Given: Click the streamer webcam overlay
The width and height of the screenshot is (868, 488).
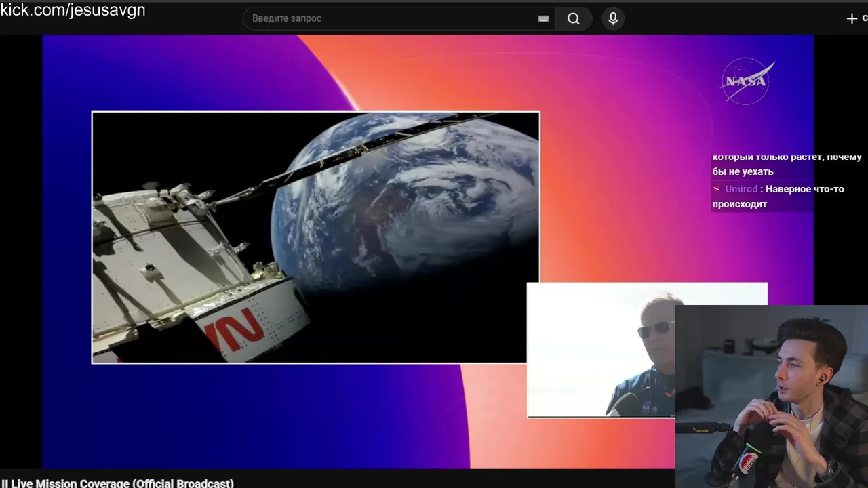Looking at the screenshot, I should 771,396.
